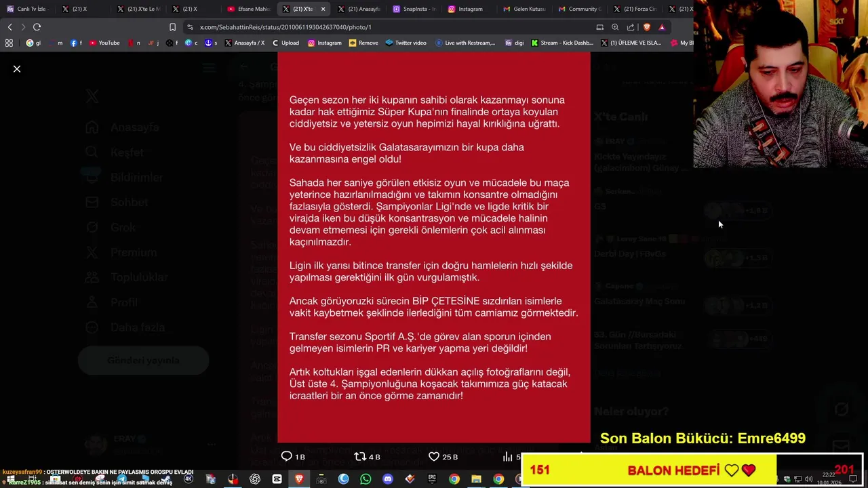Open the Brave Shields lion icon
The width and height of the screenshot is (868, 488).
pos(646,27)
